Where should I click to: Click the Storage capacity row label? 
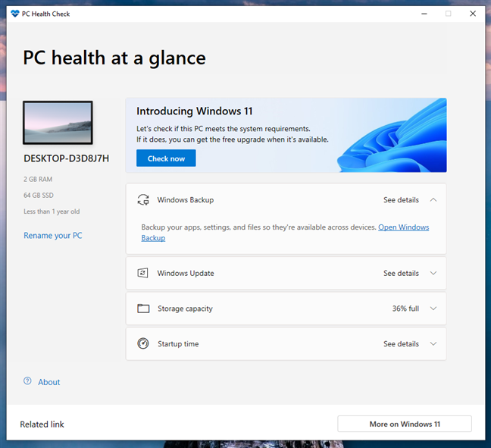(x=185, y=309)
